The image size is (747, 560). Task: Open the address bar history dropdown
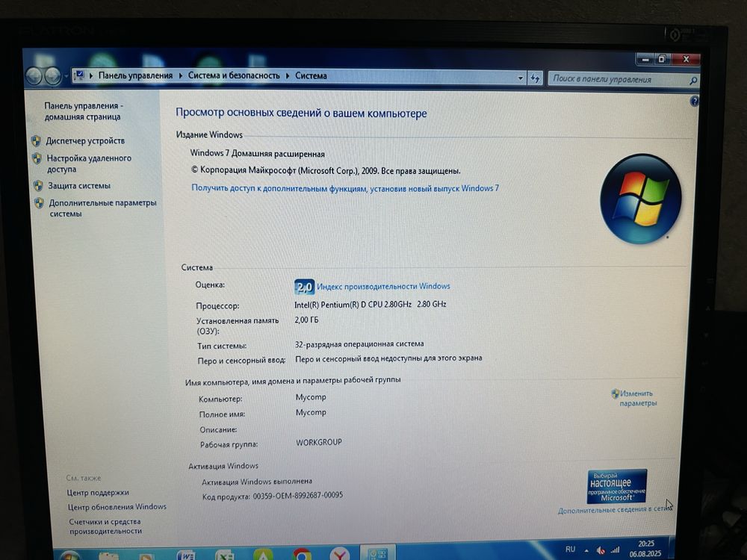521,78
